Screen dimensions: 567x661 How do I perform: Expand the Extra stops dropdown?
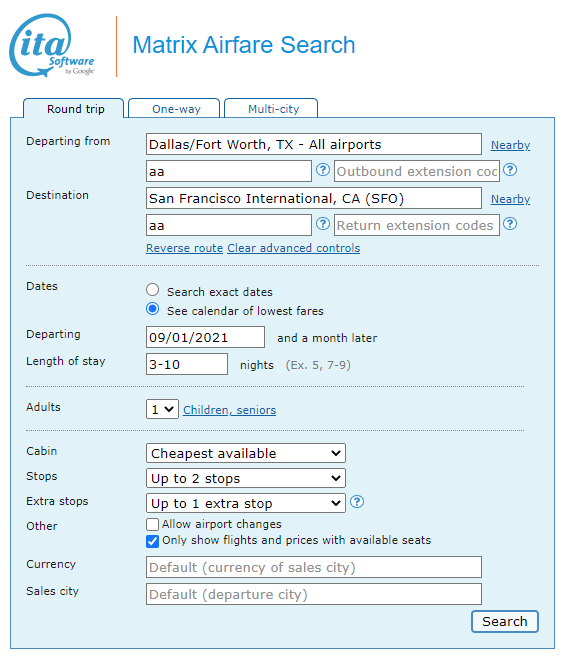246,503
